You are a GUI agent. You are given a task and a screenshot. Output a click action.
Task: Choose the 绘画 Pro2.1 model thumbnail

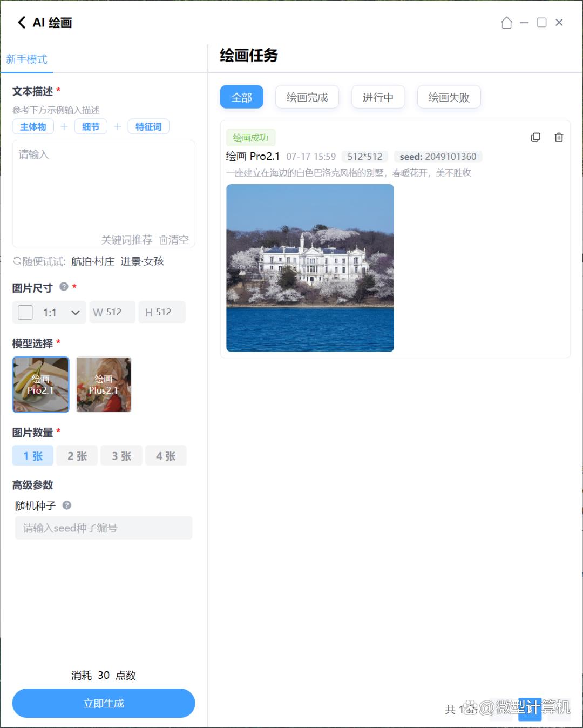coord(41,385)
